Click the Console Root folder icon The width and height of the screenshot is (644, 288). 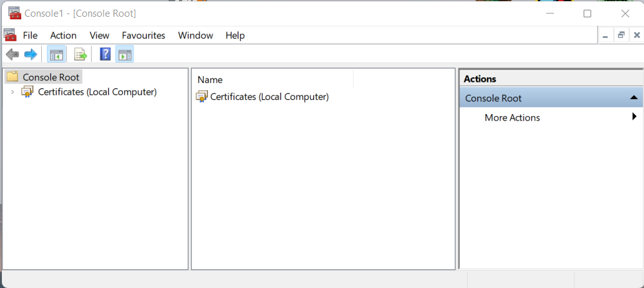point(13,77)
